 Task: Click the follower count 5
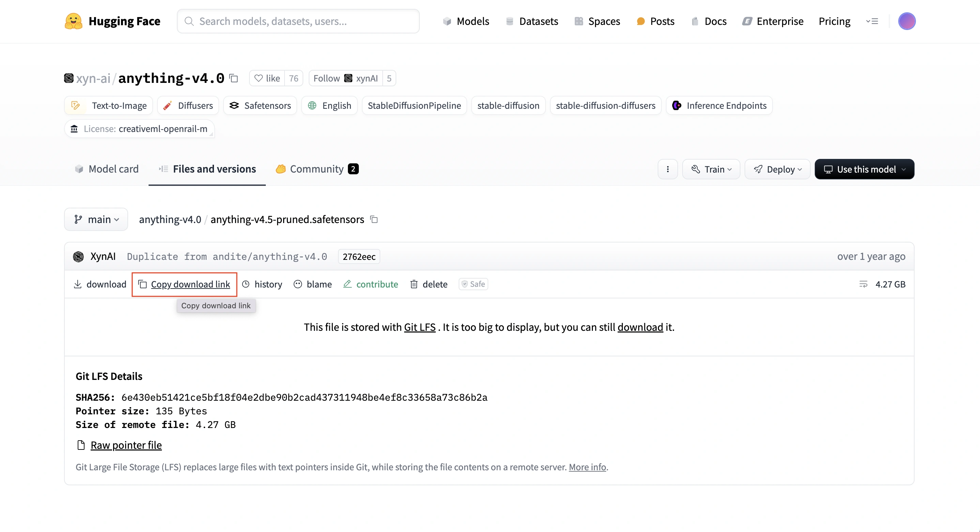(389, 78)
